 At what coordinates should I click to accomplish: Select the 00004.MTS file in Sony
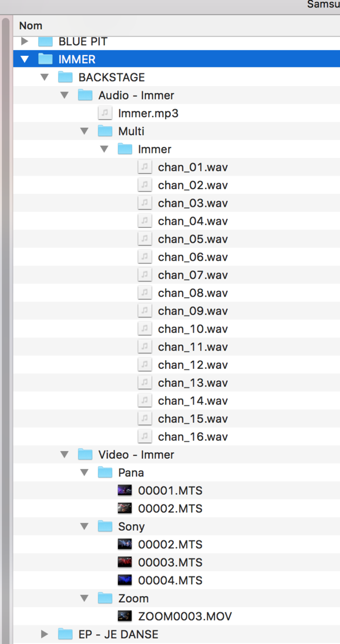point(170,580)
